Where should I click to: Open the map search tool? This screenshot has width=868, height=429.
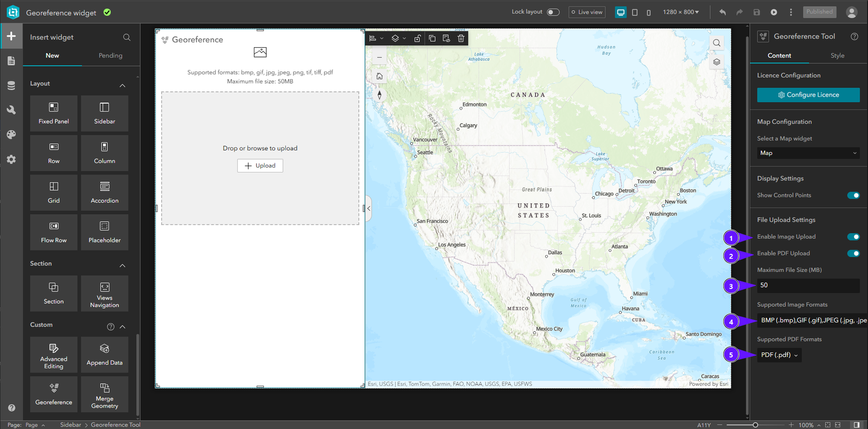click(717, 43)
